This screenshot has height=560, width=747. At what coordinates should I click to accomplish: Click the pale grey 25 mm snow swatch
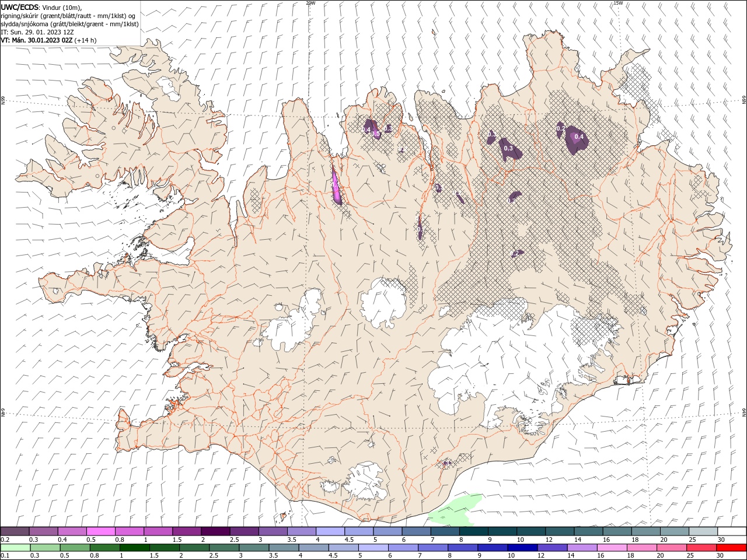[703, 531]
